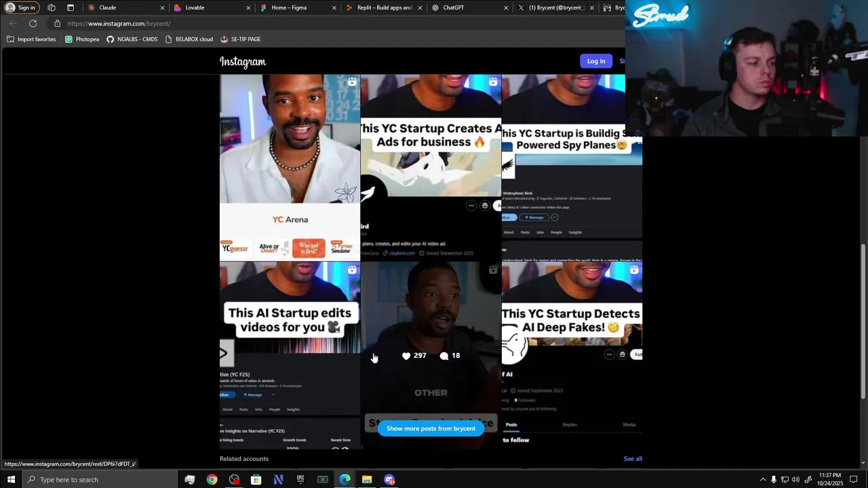Close the Replit tab
The width and height of the screenshot is (868, 488).
pos(420,7)
